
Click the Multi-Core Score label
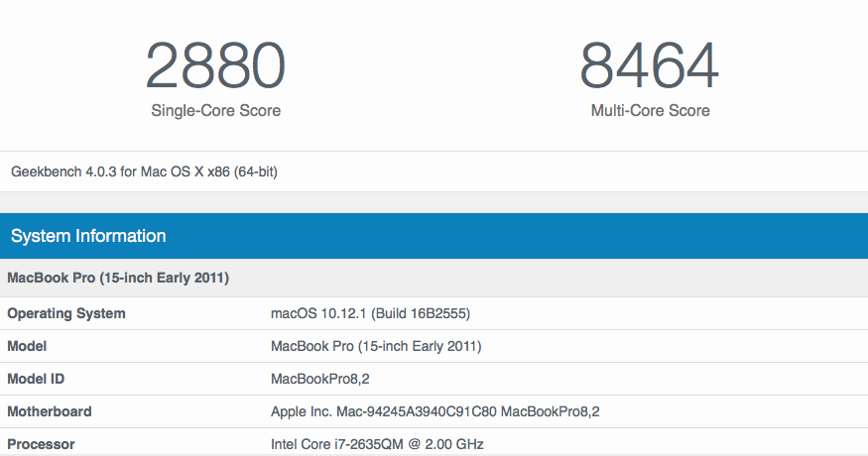click(651, 111)
